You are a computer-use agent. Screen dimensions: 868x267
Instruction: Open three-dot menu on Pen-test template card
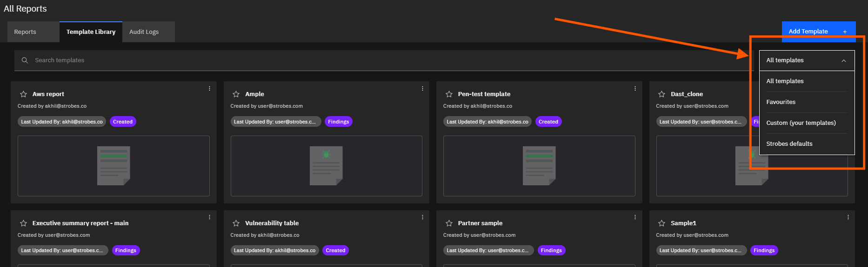(635, 88)
